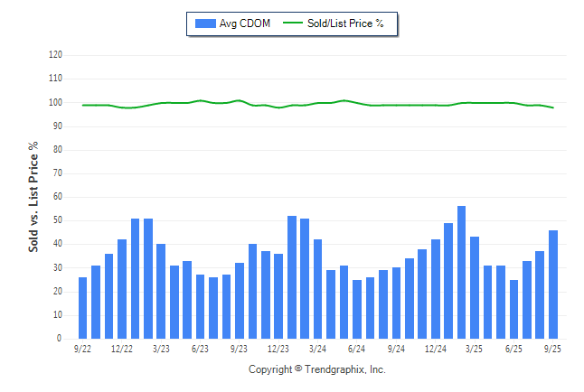The image size is (584, 392).
Task: Click the Copyright Trendgraphix, Inc. text
Action: tap(316, 369)
